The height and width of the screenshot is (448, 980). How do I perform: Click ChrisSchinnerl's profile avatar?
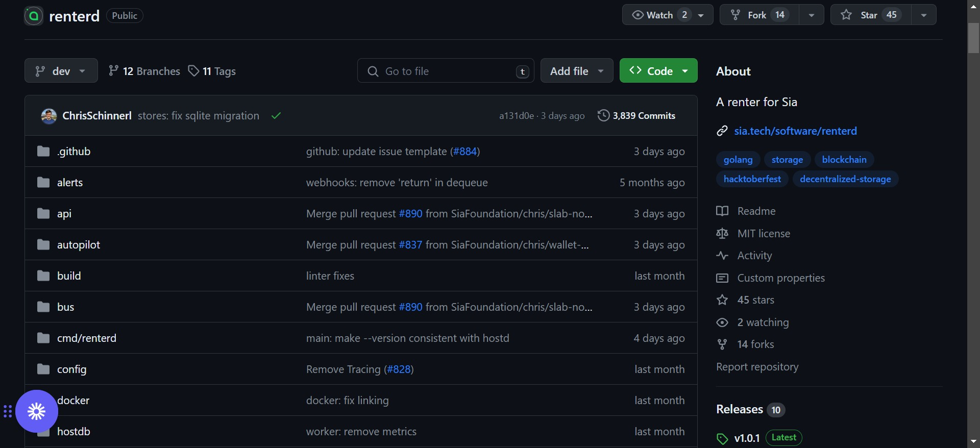[49, 116]
